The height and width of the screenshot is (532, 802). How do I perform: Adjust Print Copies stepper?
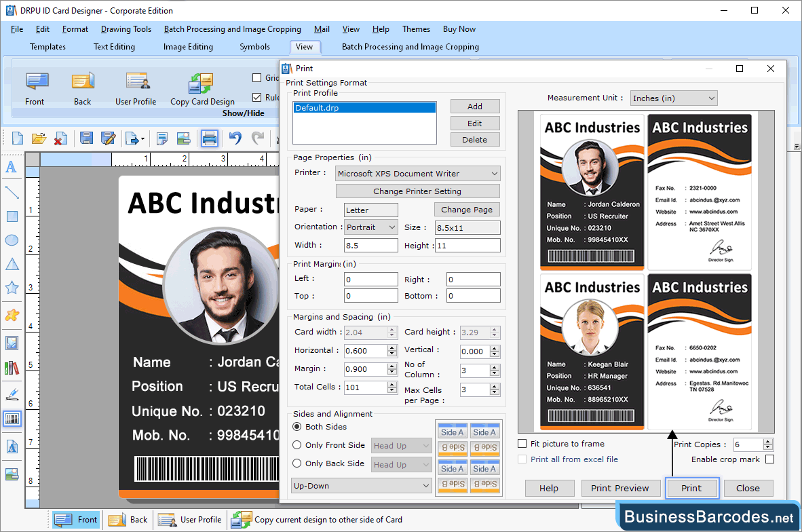(767, 444)
